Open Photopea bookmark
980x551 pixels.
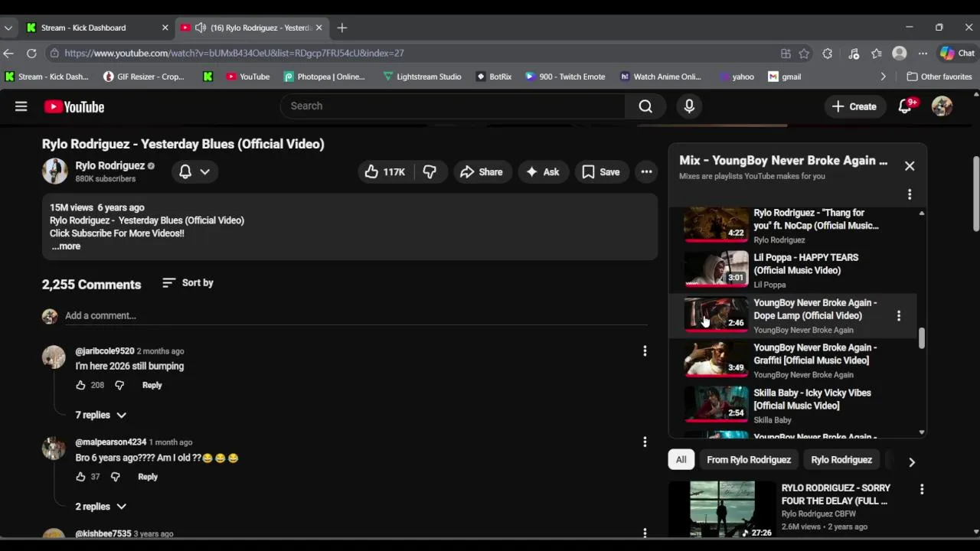(324, 77)
